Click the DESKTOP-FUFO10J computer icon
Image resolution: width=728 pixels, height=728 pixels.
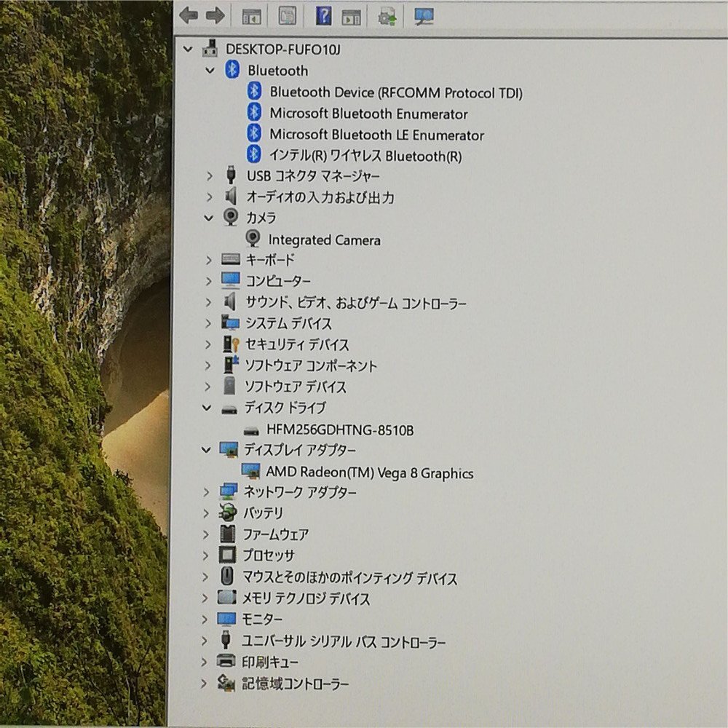click(x=210, y=48)
